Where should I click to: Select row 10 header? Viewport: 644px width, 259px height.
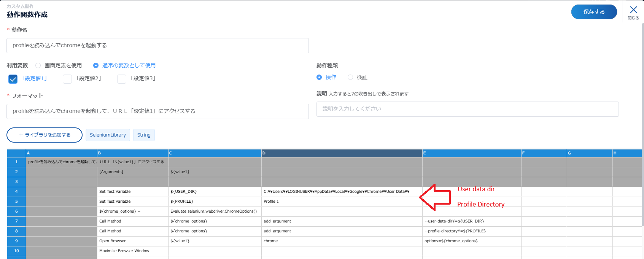point(16,251)
